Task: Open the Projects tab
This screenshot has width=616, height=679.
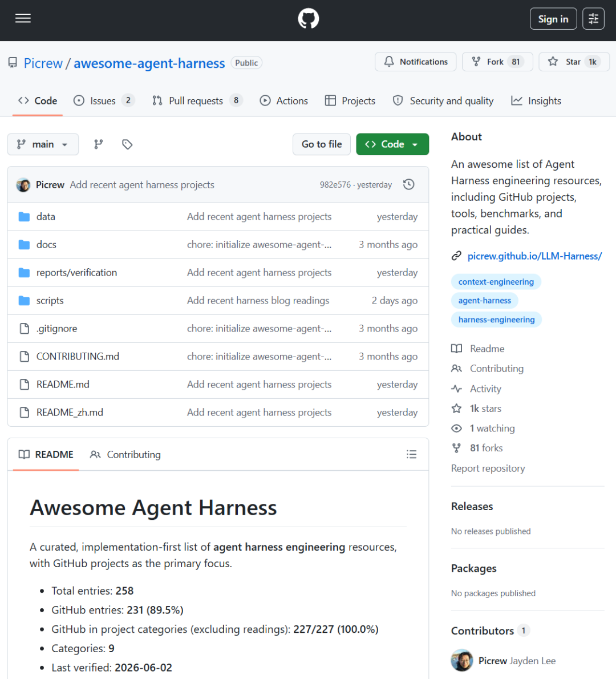Action: click(x=350, y=101)
